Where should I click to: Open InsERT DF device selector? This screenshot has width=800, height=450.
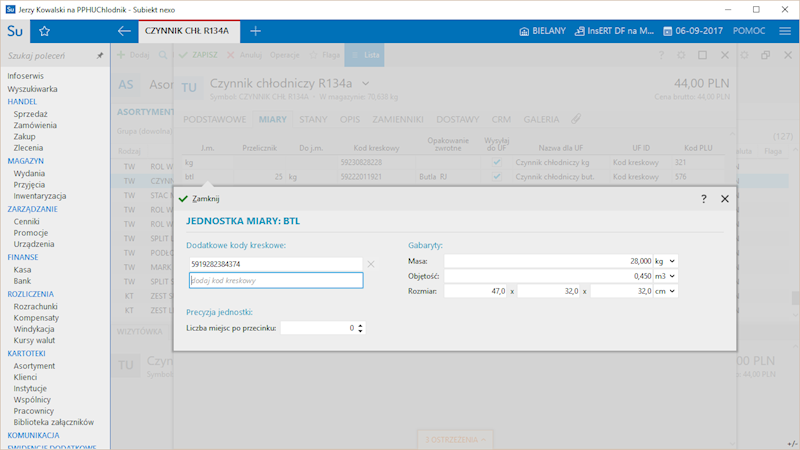pos(614,31)
